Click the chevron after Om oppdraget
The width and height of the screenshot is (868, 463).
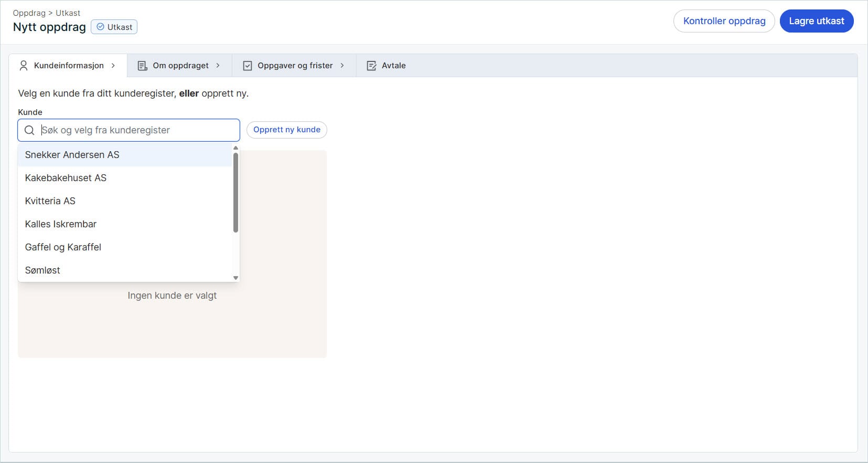coord(218,66)
